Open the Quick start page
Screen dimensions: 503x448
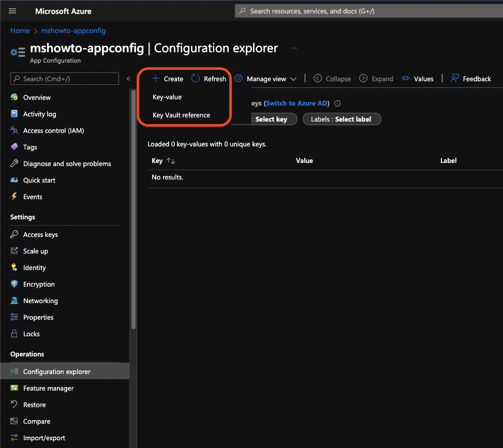39,180
